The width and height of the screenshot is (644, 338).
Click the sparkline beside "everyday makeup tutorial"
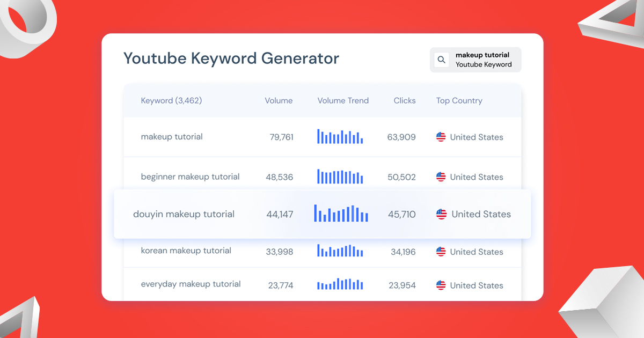340,285
